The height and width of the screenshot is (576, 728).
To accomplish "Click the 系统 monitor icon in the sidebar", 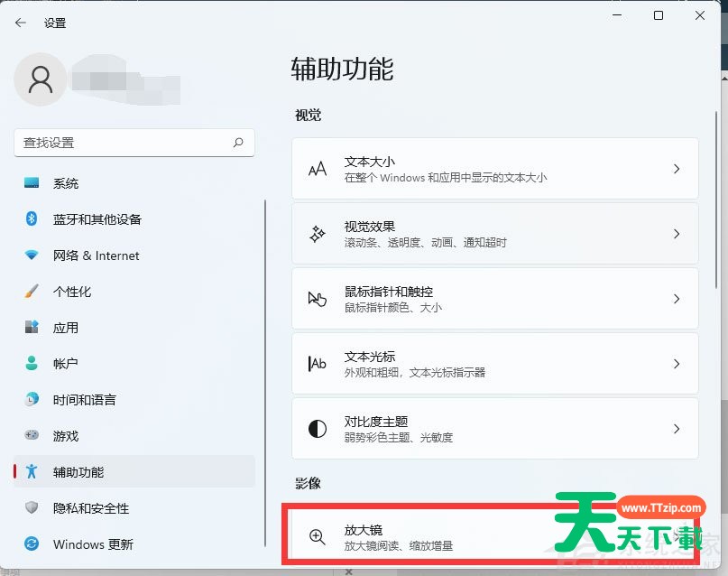I will [32, 183].
